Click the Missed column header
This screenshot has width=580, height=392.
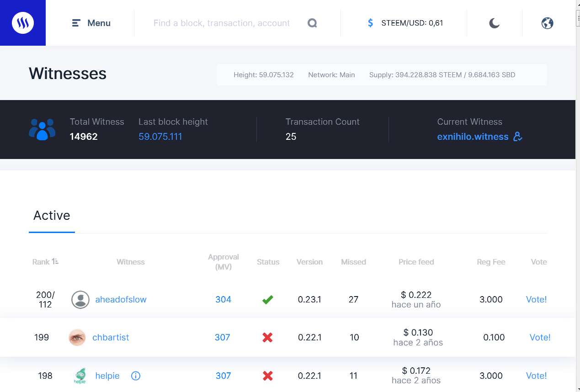(353, 262)
